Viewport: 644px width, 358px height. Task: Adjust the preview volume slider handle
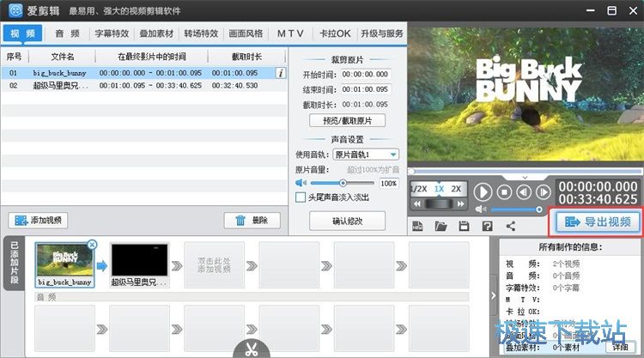coord(539,209)
